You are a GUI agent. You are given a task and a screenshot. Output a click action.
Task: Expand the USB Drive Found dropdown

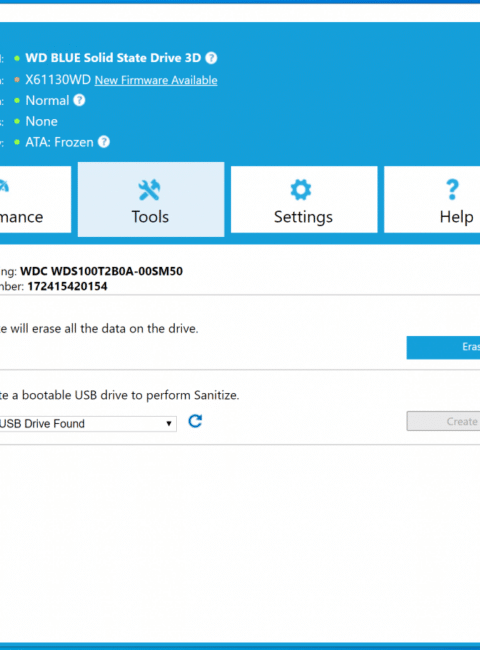88,424
